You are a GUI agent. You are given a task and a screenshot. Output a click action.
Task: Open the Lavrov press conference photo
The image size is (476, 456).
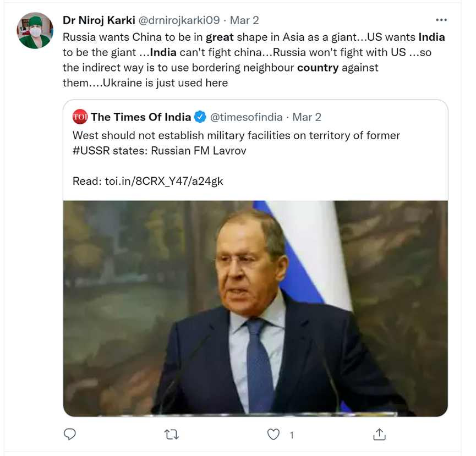tap(255, 308)
